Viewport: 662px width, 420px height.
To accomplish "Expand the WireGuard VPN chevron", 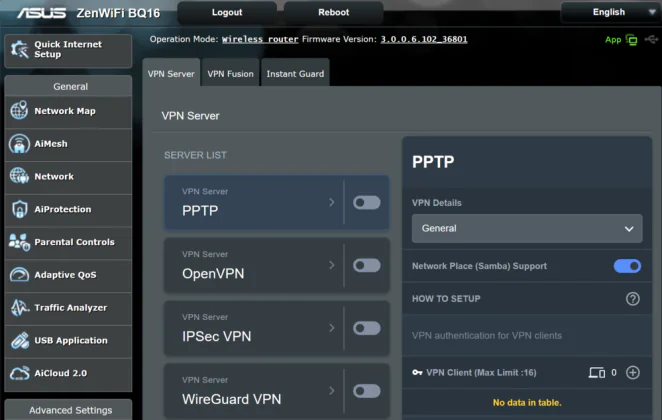I will [x=331, y=391].
